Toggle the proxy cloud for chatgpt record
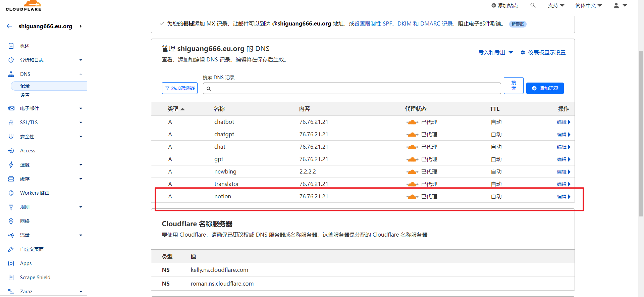The image size is (644, 297). click(412, 135)
